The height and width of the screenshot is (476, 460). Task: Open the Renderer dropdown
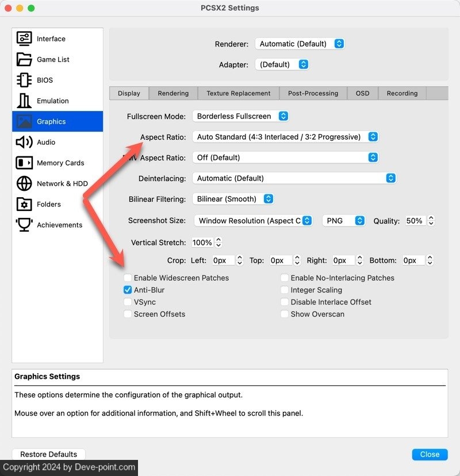[300, 44]
